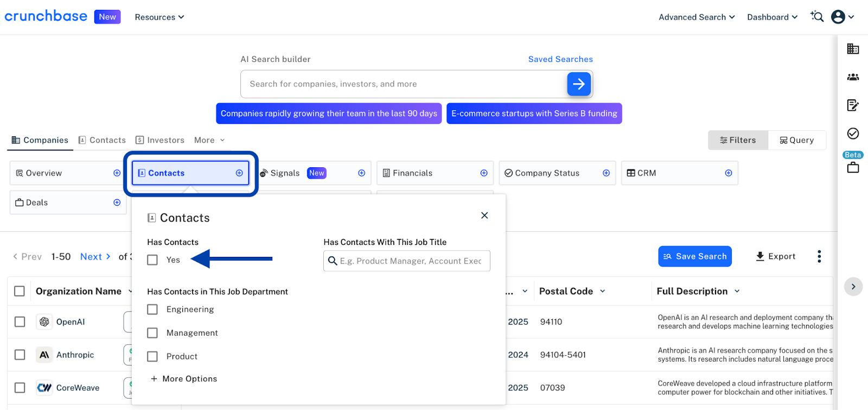
Task: Click the plus icon on the Financials filter
Action: pyautogui.click(x=484, y=173)
